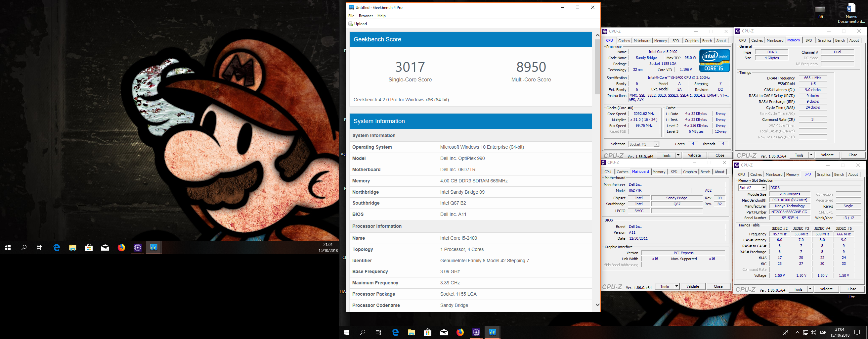This screenshot has height=339, width=868.
Task: Open Task View on taskbar under Mario wallpaper
Action: pos(40,248)
